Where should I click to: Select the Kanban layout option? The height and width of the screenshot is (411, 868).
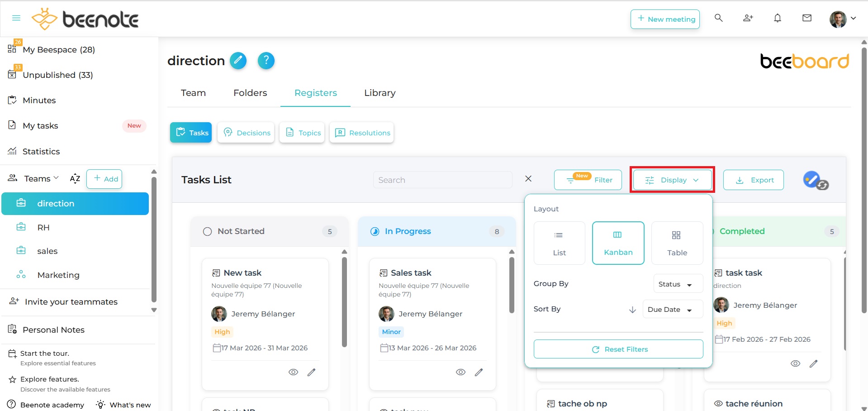pos(618,243)
